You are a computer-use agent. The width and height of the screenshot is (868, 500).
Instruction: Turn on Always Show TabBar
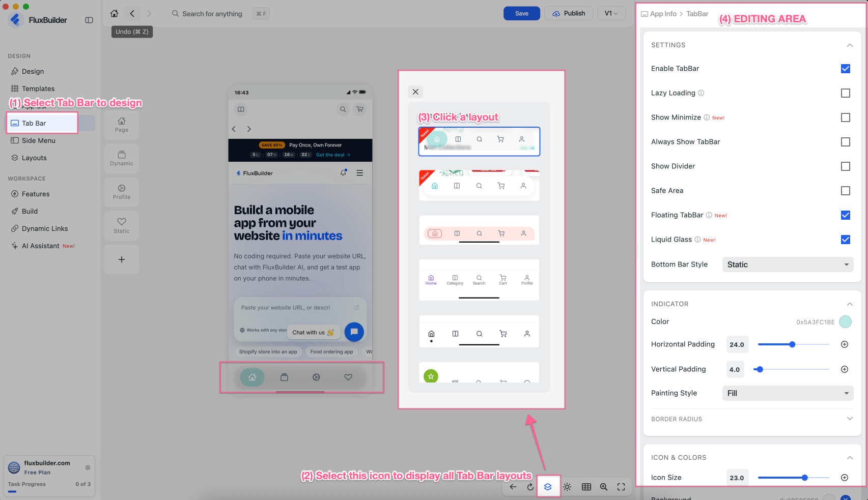coord(846,142)
